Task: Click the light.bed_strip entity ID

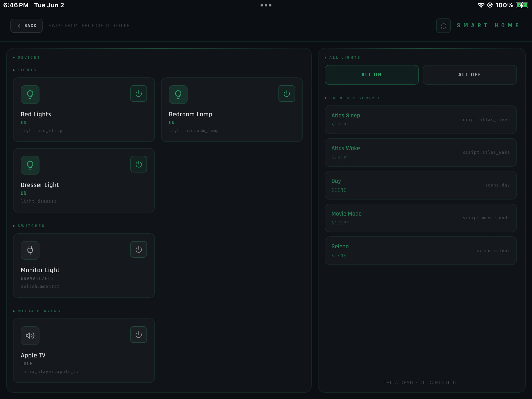Action: point(42,130)
